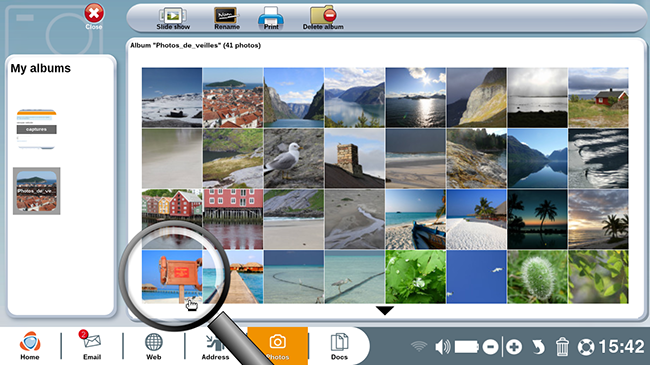Open the mountain lake reflection photo
This screenshot has height=365, width=650.
[538, 158]
